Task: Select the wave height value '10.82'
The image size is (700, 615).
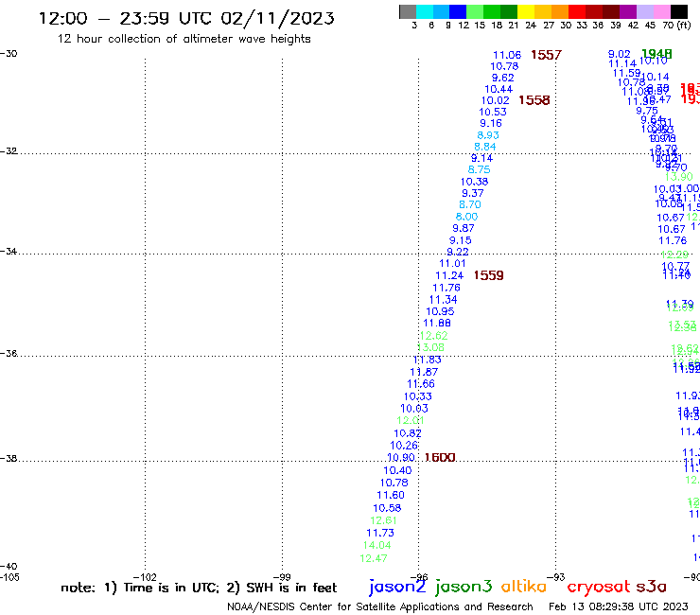Action: click(x=407, y=433)
